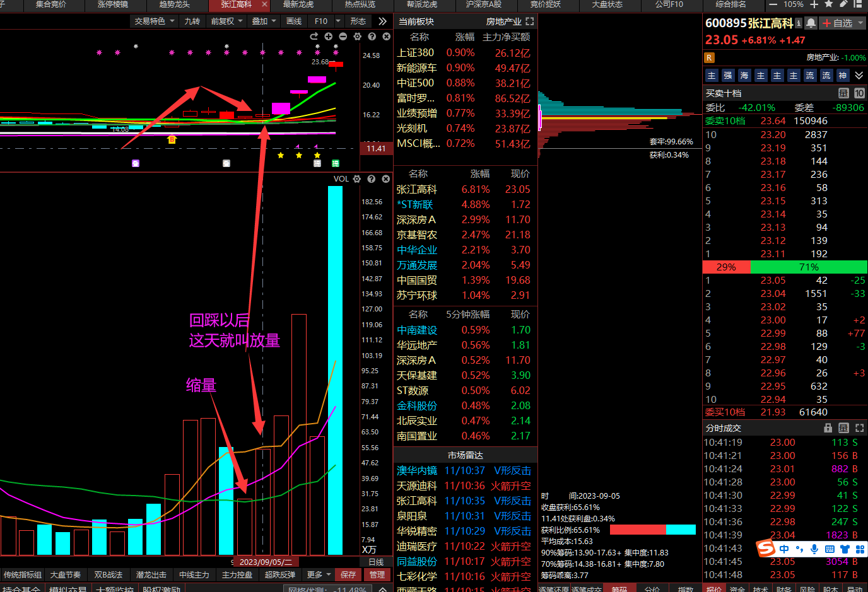Screen dimensions: 868x592
Task: Click the 强 tag badge
Action: 728,76
